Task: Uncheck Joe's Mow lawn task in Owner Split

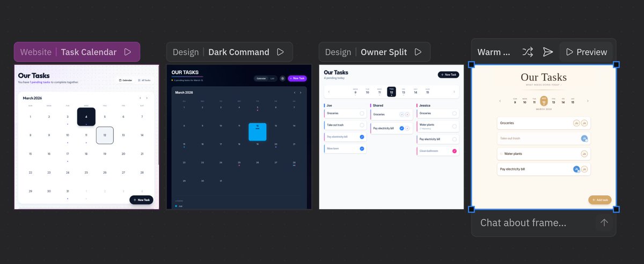Action: click(x=362, y=148)
